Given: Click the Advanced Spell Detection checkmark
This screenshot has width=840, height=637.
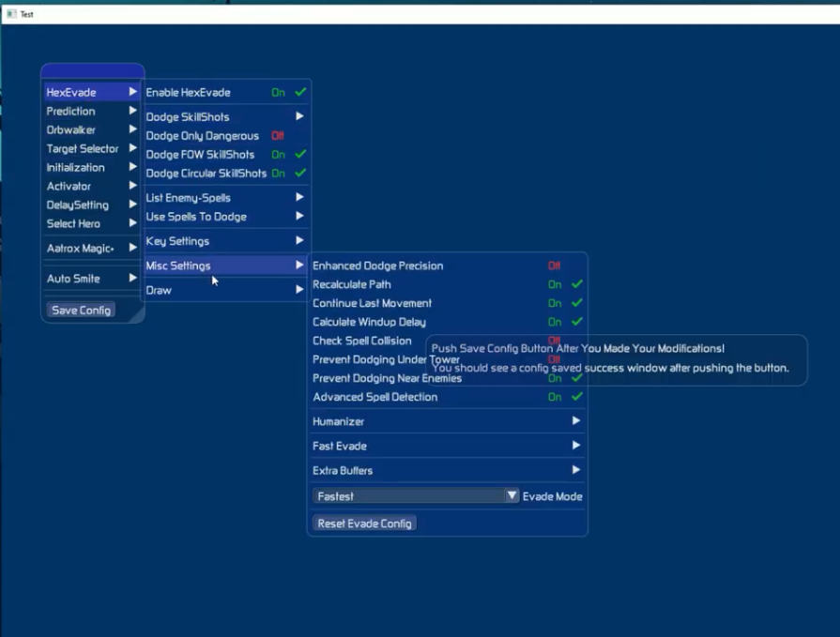Looking at the screenshot, I should tap(577, 397).
